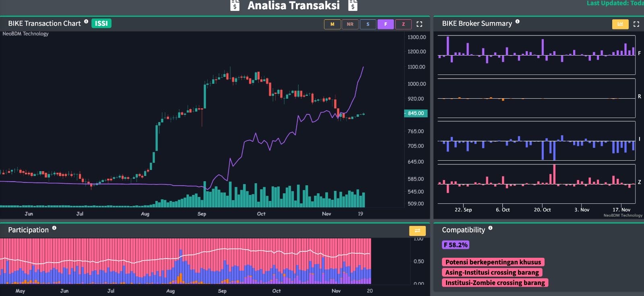Click the Z row label in Broker Summary

click(x=639, y=182)
